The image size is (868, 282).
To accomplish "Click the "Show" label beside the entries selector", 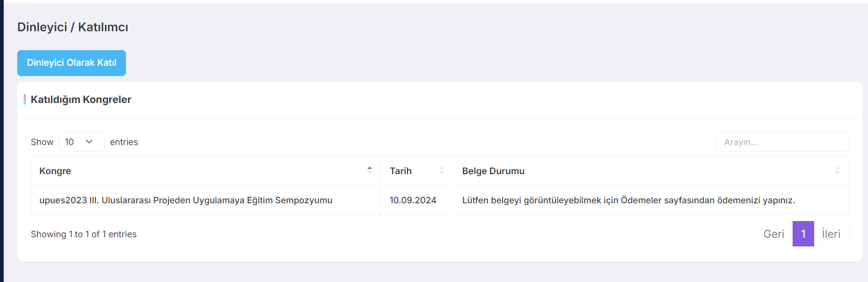I will pyautogui.click(x=42, y=142).
